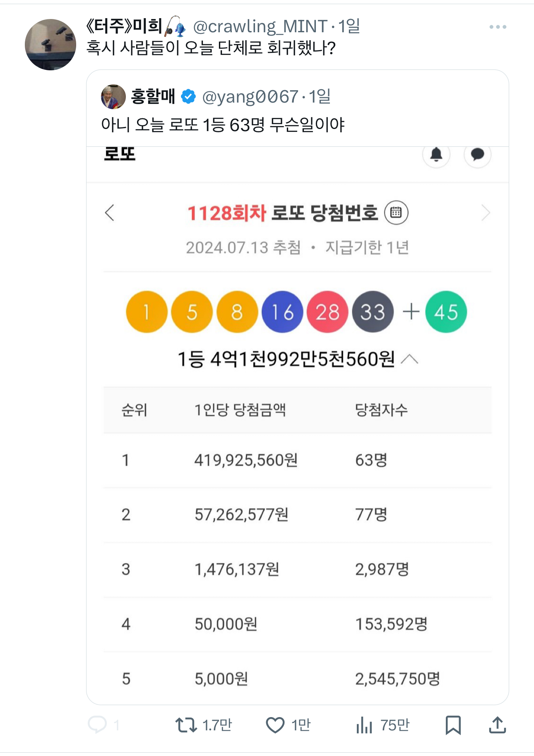
Task: Click the reply speech bubble icon
Action: tap(98, 725)
